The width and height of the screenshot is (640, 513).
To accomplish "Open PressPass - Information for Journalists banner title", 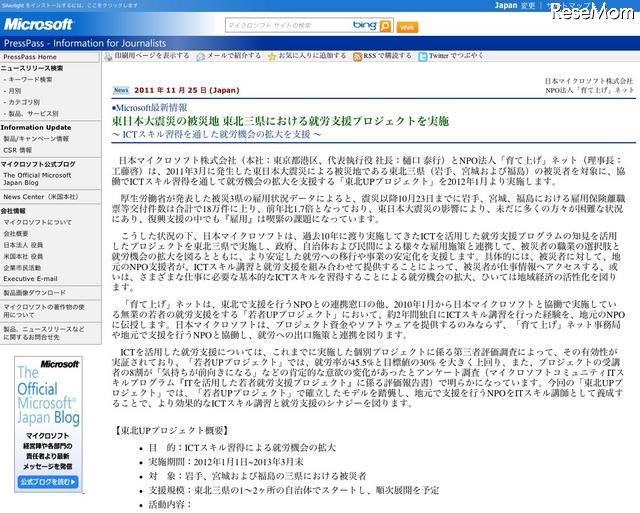I will click(85, 43).
